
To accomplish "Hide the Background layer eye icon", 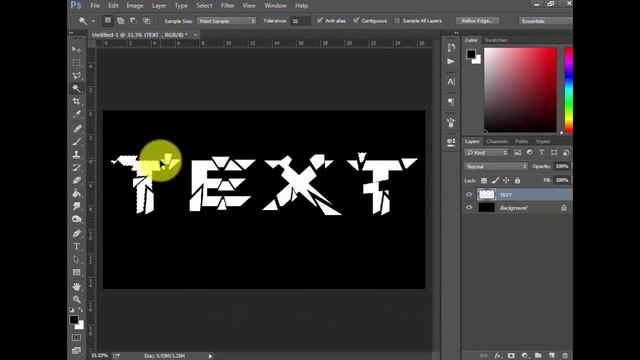I will point(469,207).
